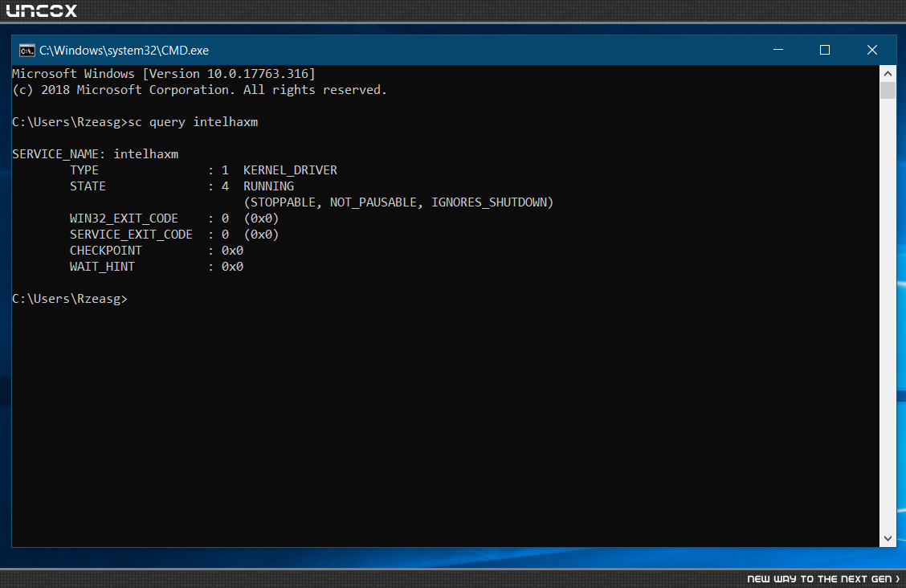This screenshot has height=588, width=906.
Task: Click the 2018 Microsoft Corporation copyright line
Action: 199,90
